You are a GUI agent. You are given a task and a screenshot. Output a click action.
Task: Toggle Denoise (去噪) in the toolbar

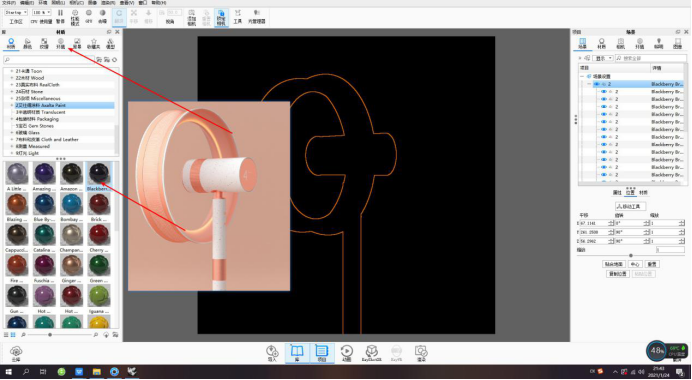coord(102,16)
